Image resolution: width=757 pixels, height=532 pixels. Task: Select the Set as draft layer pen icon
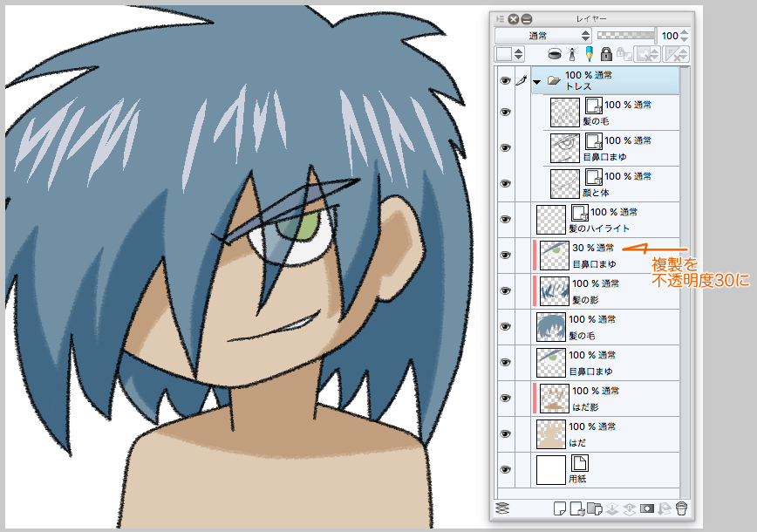coord(589,53)
